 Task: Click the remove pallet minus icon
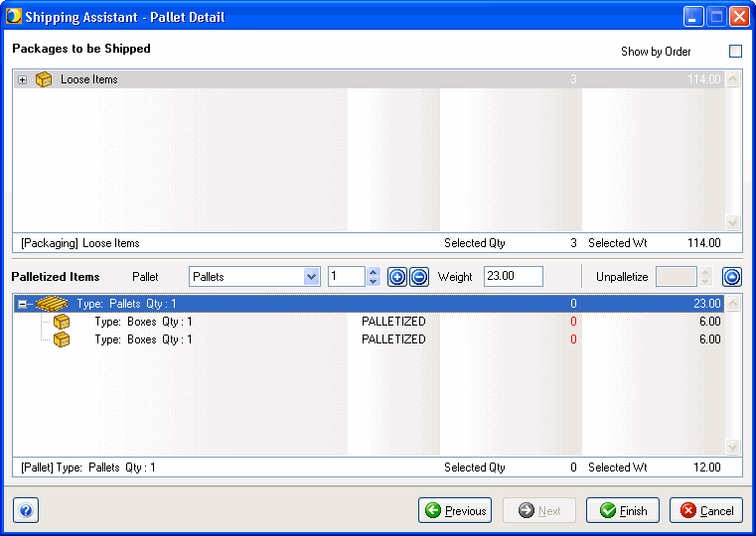(x=419, y=277)
